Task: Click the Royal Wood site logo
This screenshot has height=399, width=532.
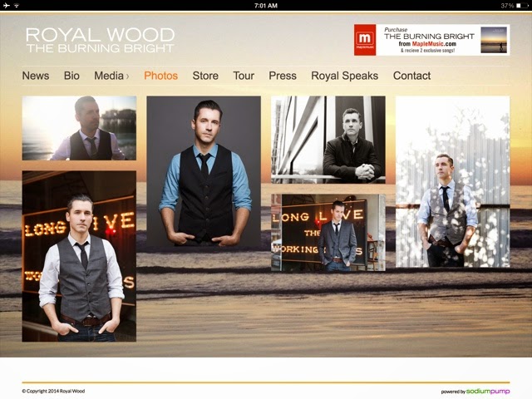Action: click(x=100, y=40)
